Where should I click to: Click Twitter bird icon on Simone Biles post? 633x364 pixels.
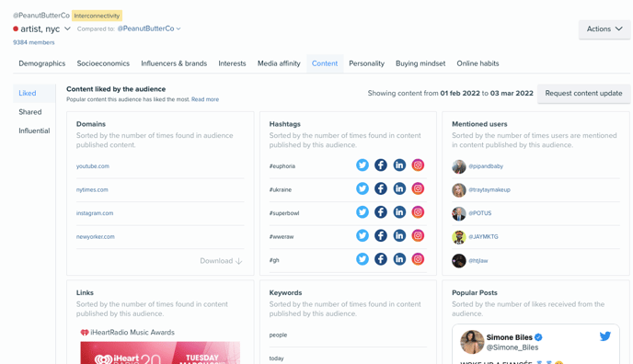click(x=604, y=336)
